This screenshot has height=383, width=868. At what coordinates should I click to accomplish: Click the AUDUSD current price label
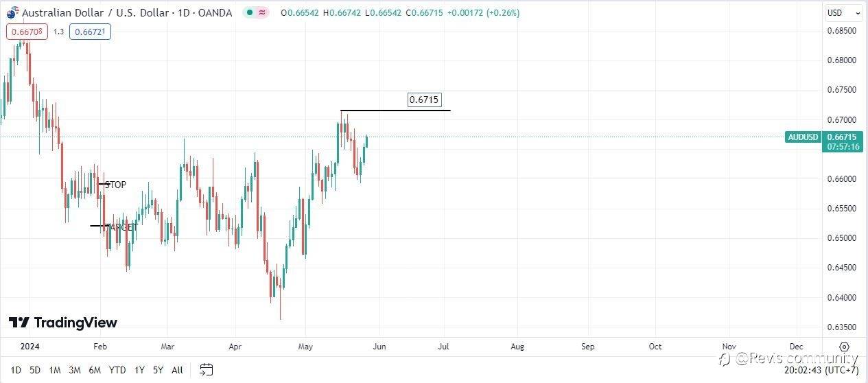pos(804,137)
